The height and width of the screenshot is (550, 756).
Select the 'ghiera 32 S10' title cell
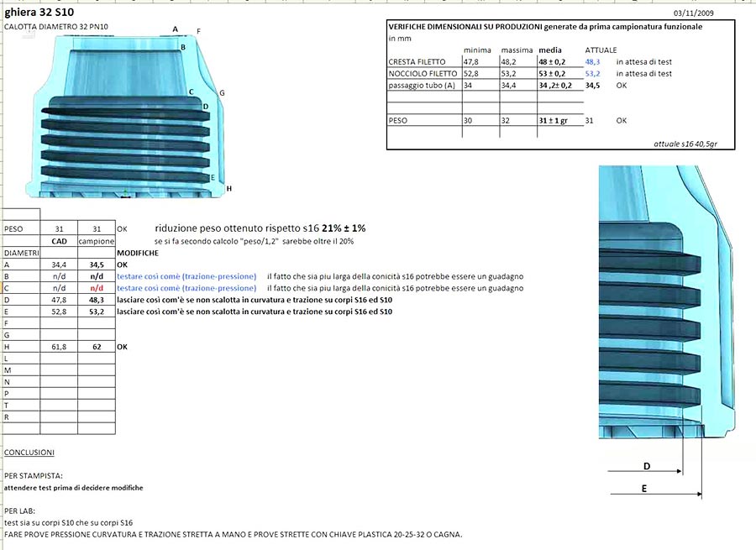tap(39, 12)
